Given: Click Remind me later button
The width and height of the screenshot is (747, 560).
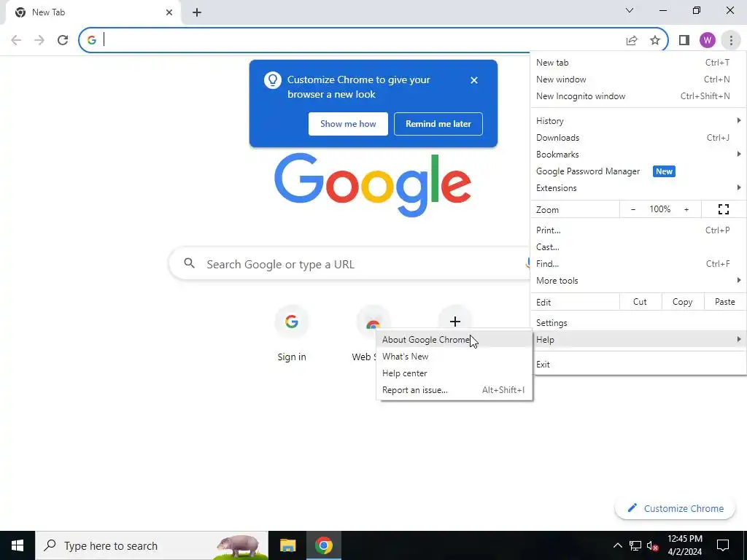Looking at the screenshot, I should [x=438, y=124].
